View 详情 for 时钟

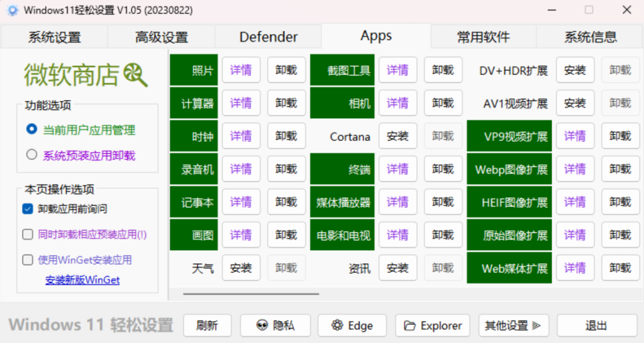(x=241, y=136)
